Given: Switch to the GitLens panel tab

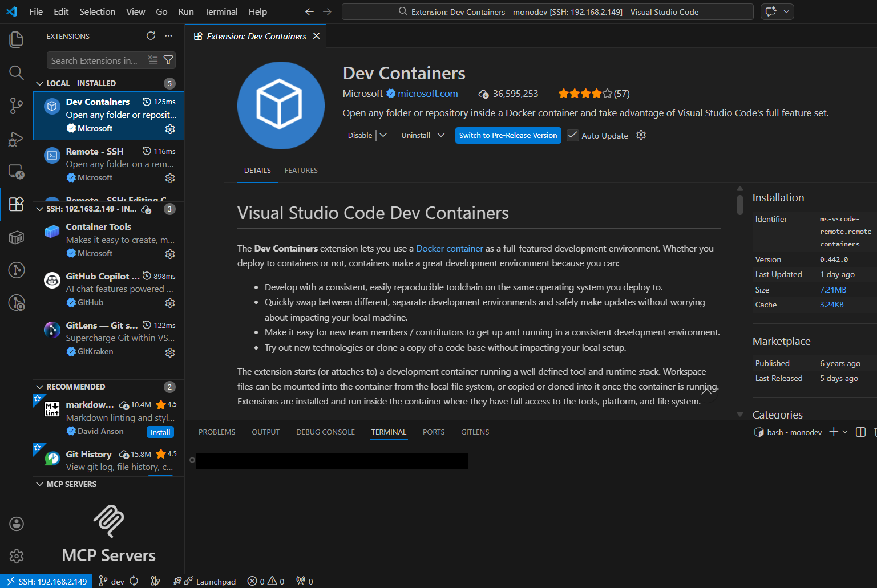Looking at the screenshot, I should point(475,432).
